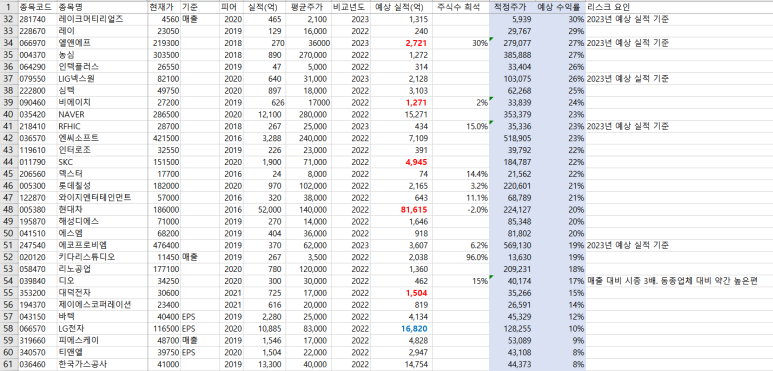Select the 디오 risk note about 매출 대비 시총

coord(679,280)
